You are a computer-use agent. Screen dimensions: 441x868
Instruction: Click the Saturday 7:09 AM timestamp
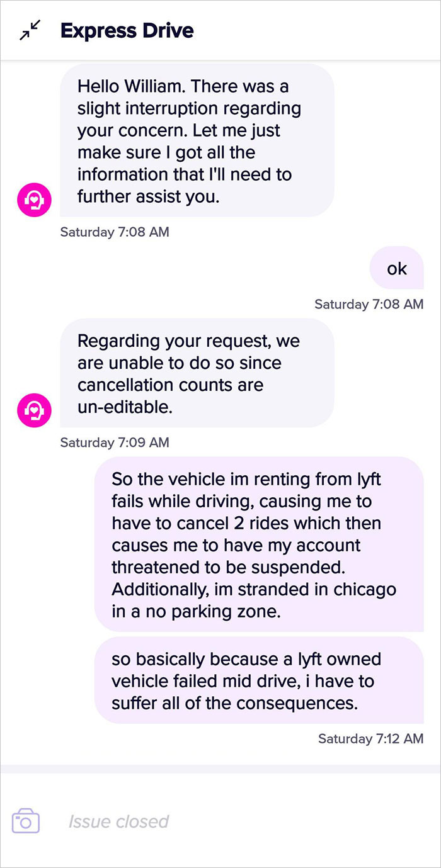(114, 442)
